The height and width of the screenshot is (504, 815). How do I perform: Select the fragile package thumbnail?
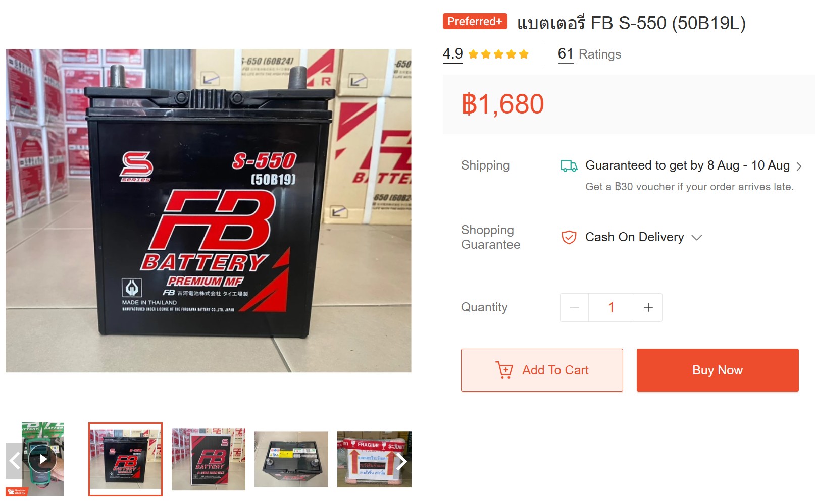coord(374,459)
